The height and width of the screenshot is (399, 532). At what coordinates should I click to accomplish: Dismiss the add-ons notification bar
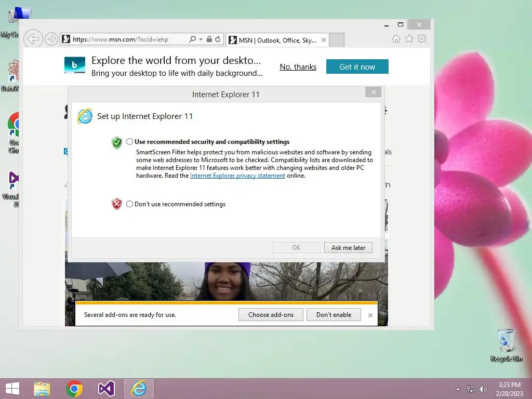(x=370, y=315)
